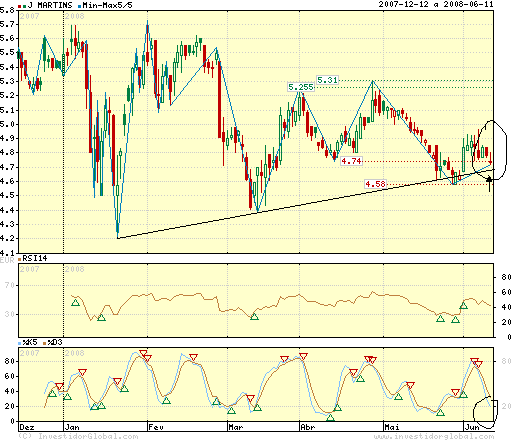Click the highest red triangle in the stochastic panel
This screenshot has height=440, width=512.
[x=143, y=353]
